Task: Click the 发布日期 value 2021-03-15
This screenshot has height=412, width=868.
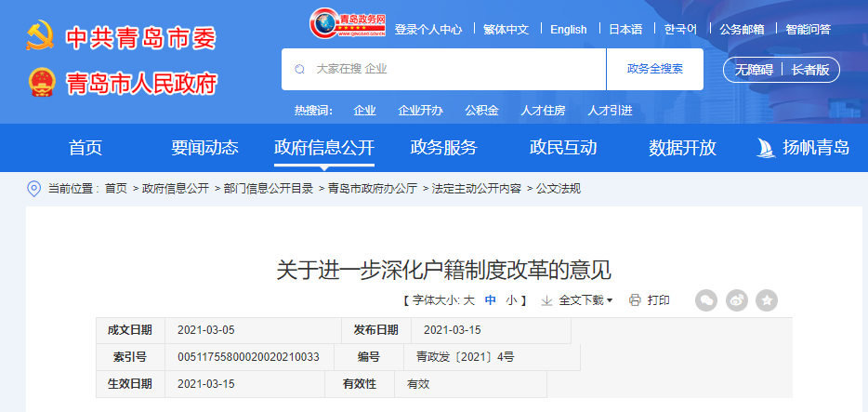Action: point(453,330)
